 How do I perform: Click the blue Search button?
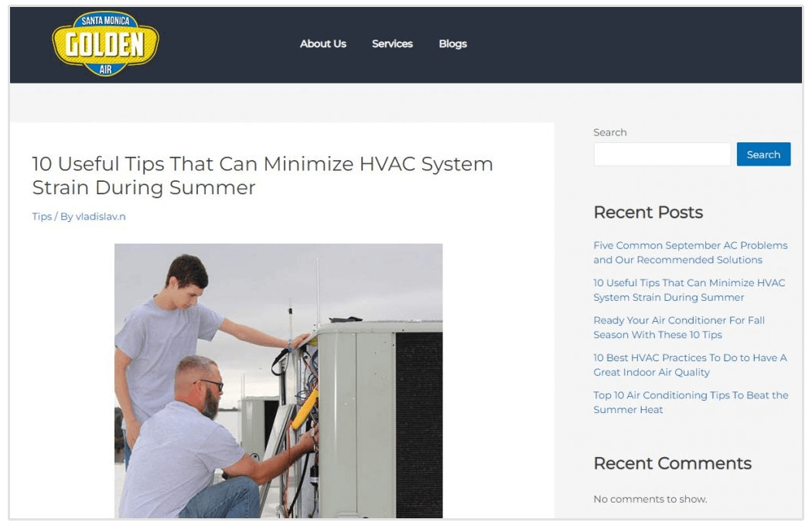(x=763, y=154)
